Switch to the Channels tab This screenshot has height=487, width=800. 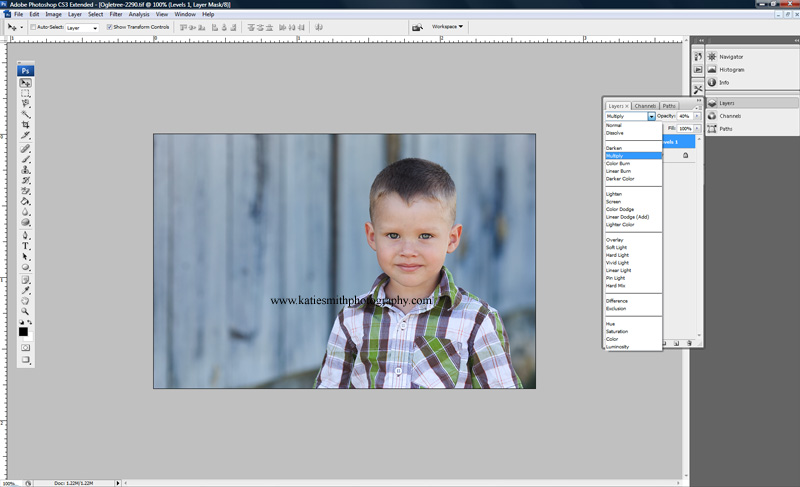click(645, 106)
